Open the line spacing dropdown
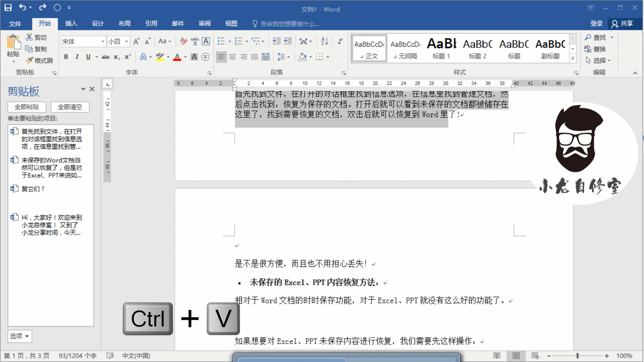644x362 pixels. pyautogui.click(x=284, y=57)
